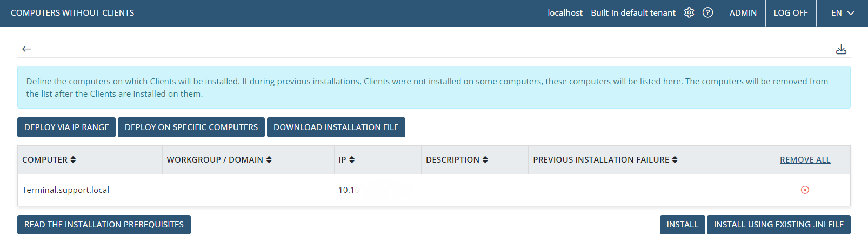Click the Remove All link
The width and height of the screenshot is (868, 242).
click(805, 160)
